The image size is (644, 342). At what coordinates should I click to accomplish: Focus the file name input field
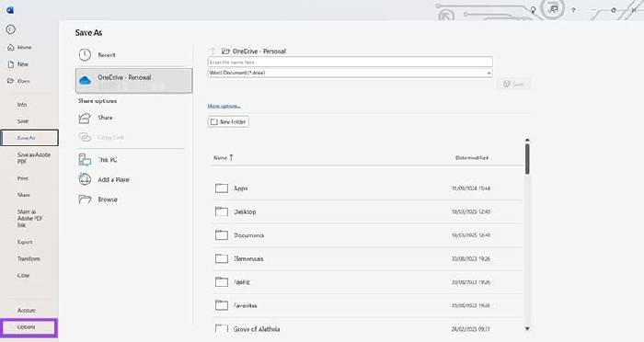click(x=350, y=62)
